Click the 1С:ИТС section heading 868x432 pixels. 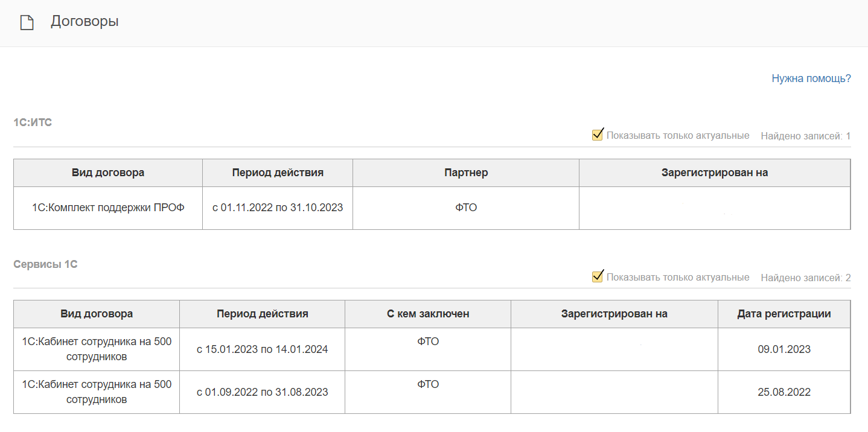point(33,122)
